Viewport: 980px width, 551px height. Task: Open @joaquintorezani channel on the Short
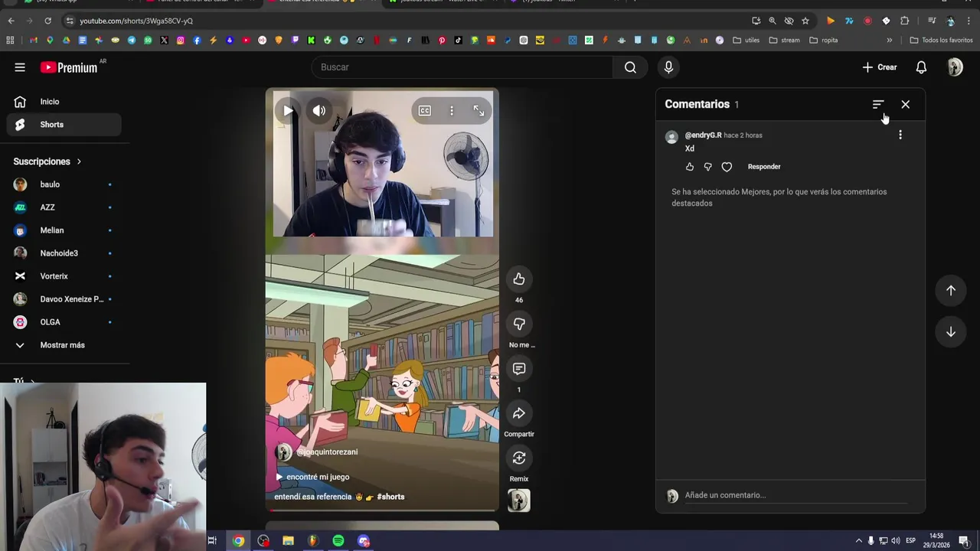(x=327, y=452)
